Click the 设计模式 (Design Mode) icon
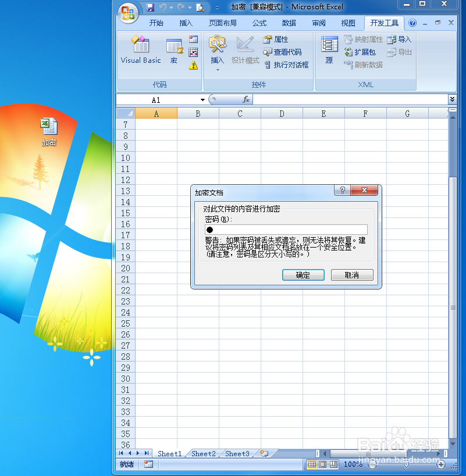Image resolution: width=466 pixels, height=476 pixels. (245, 49)
